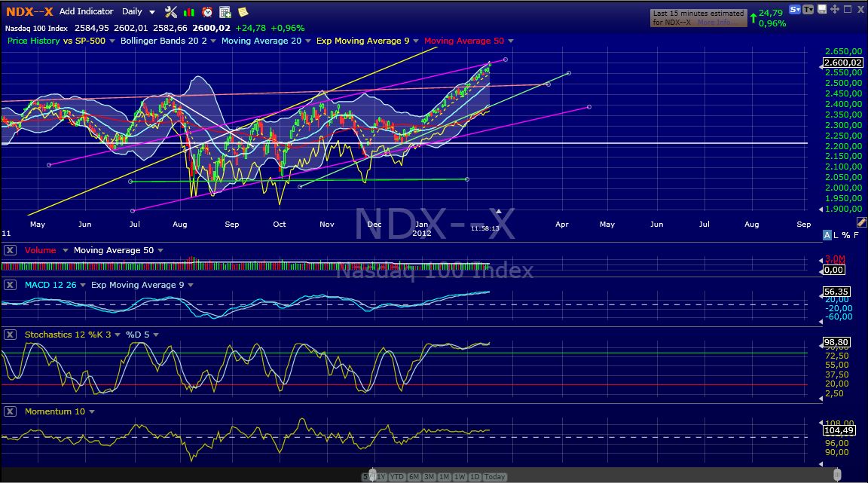The image size is (868, 483).
Task: Switch price scale to arithmetic A
Action: point(827,235)
